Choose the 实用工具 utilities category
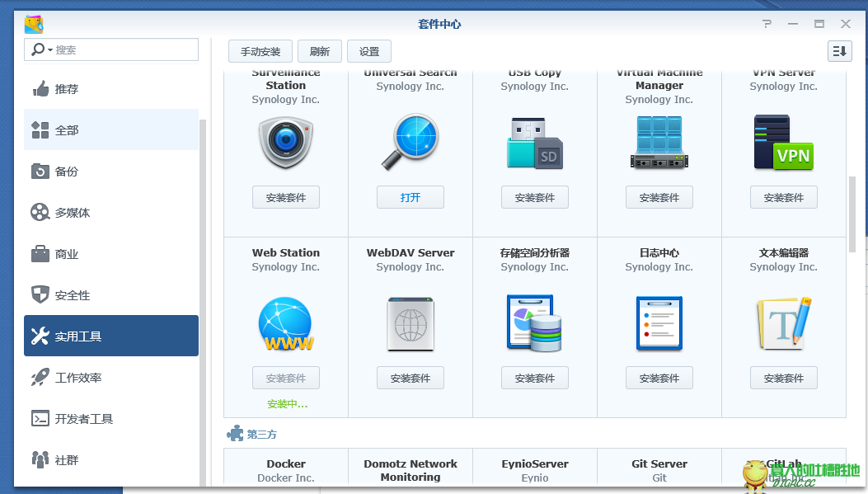This screenshot has width=868, height=494. click(111, 336)
